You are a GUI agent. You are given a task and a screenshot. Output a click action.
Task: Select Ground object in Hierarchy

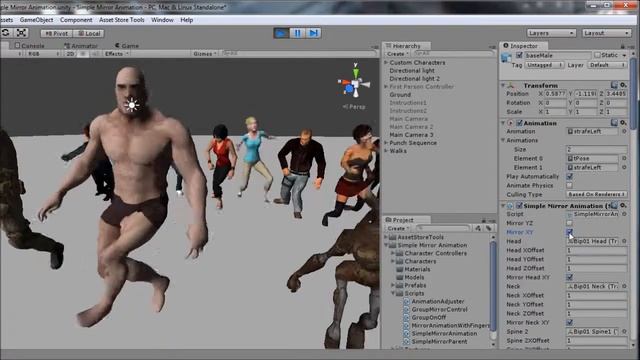tap(400, 94)
